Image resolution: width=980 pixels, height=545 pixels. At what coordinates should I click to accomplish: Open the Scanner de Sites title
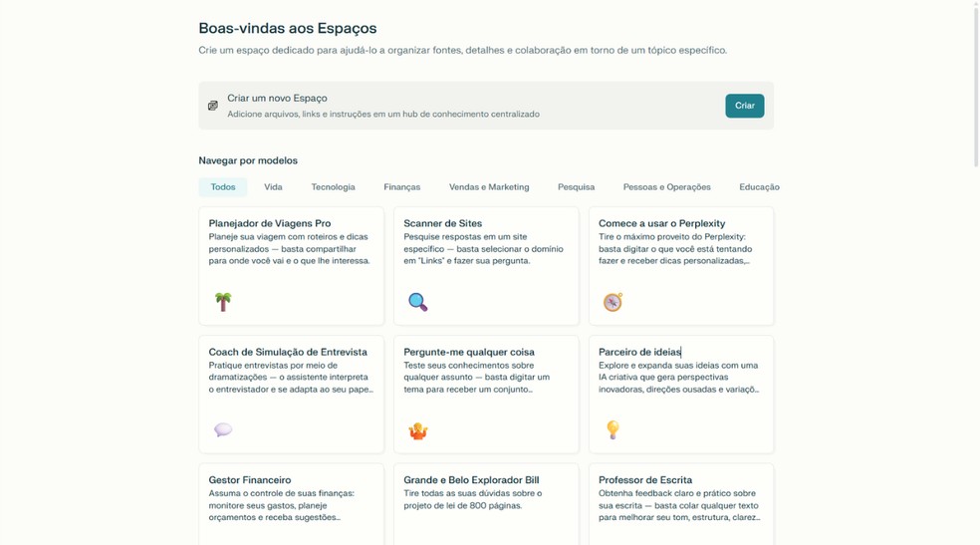click(x=442, y=223)
